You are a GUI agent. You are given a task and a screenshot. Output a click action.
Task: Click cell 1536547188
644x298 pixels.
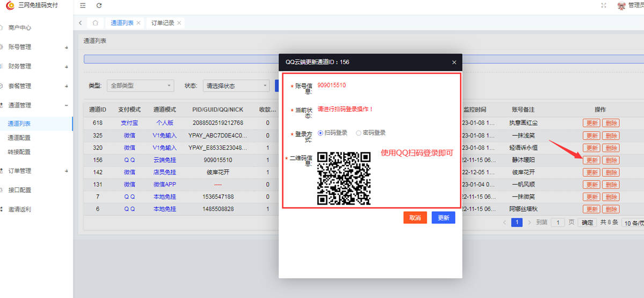tap(218, 197)
